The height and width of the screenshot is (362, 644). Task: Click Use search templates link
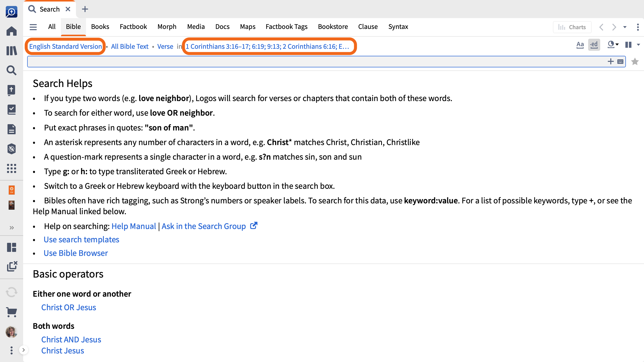click(x=82, y=240)
